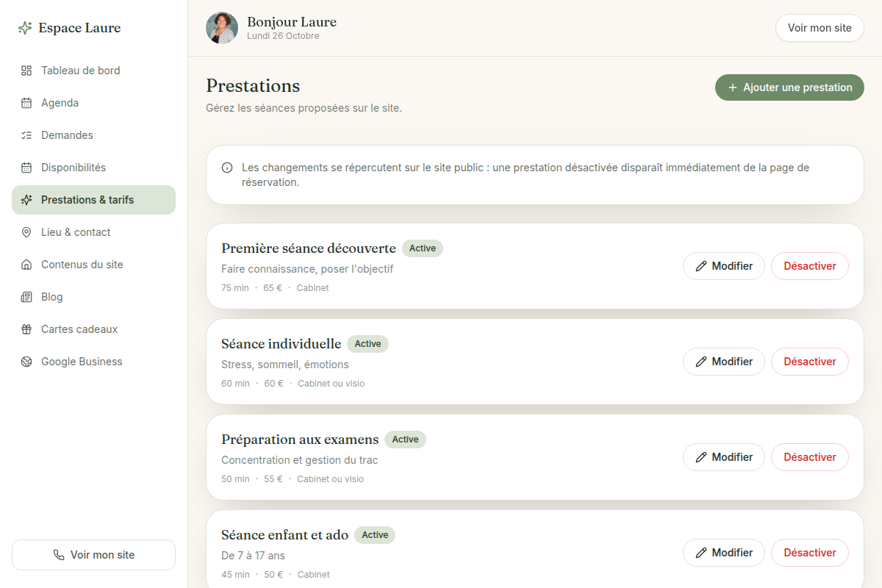Viewport: 882px width, 588px height.
Task: Select Prestations & tarifs menu item
Action: (93, 200)
